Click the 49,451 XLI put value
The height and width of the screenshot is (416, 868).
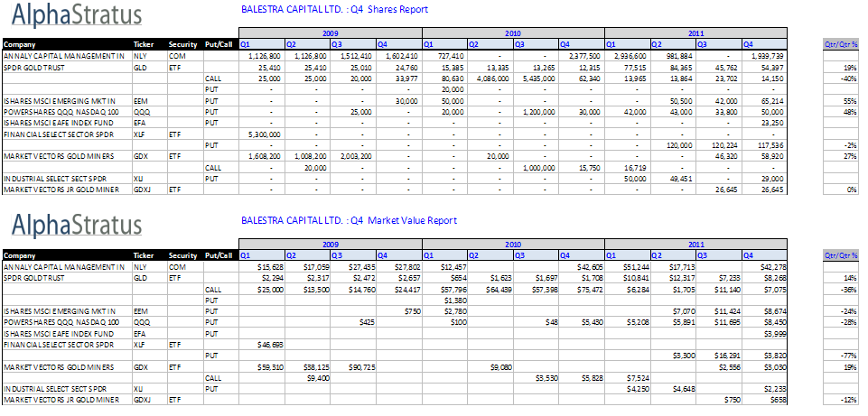pyautogui.click(x=673, y=179)
